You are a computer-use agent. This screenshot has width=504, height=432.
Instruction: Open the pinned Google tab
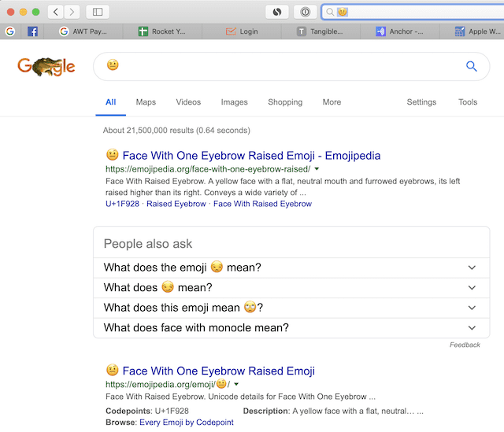[10, 31]
